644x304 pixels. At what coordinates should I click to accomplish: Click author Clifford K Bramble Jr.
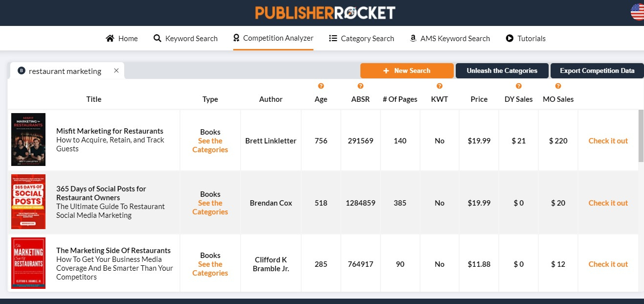[271, 264]
